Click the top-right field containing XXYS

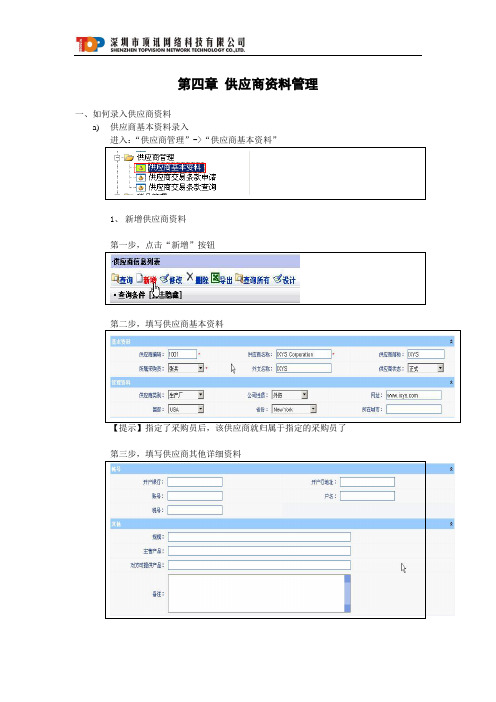426,354
